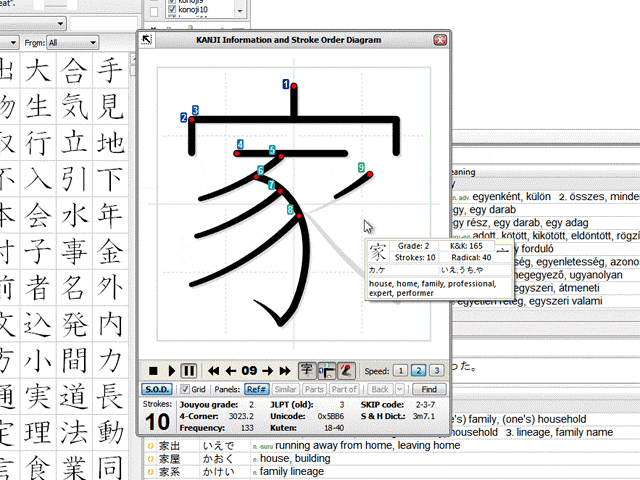640x480 pixels.
Task: Fast forward to the last stroke
Action: (285, 371)
